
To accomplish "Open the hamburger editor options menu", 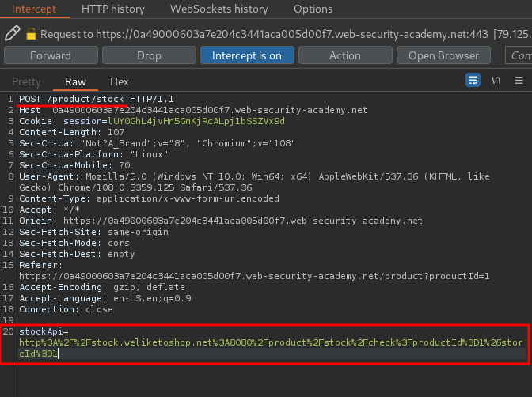I will (519, 81).
